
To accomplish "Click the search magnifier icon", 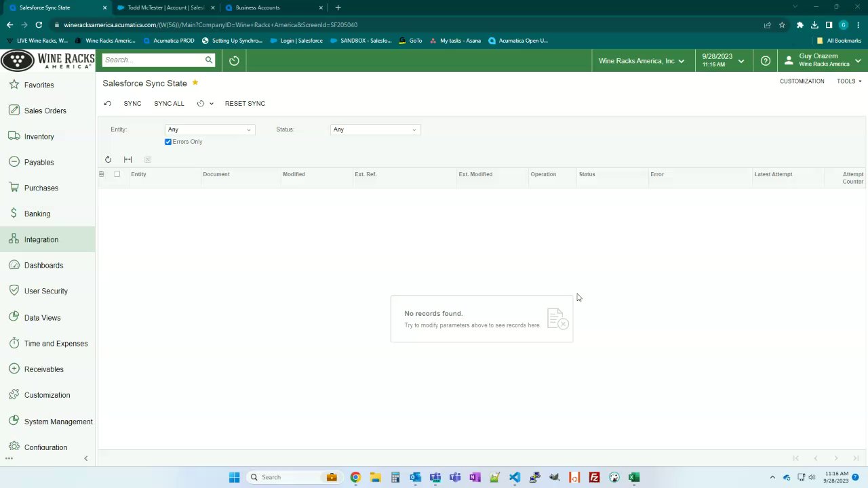I will pos(209,60).
